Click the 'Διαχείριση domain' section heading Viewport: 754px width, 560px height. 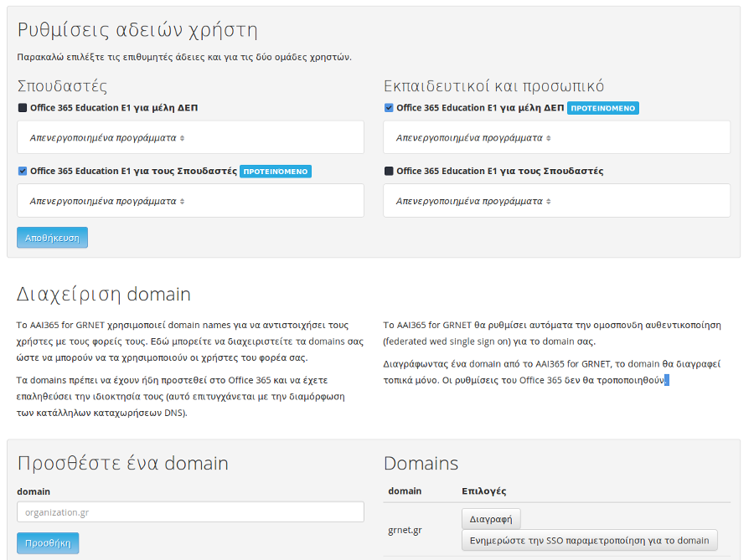click(x=104, y=295)
